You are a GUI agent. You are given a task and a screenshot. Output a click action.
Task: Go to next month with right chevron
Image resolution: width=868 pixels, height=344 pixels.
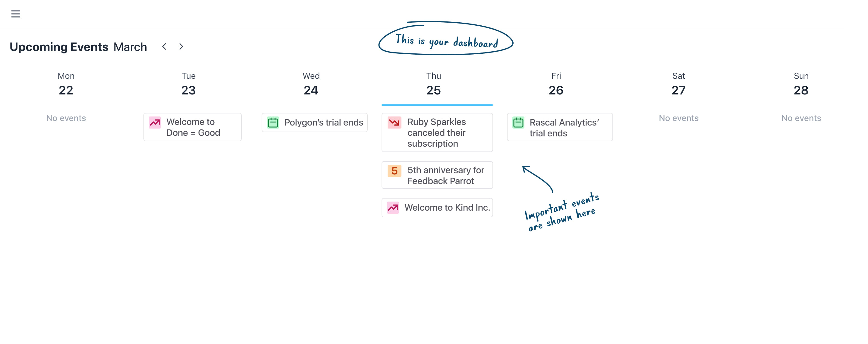tap(181, 46)
